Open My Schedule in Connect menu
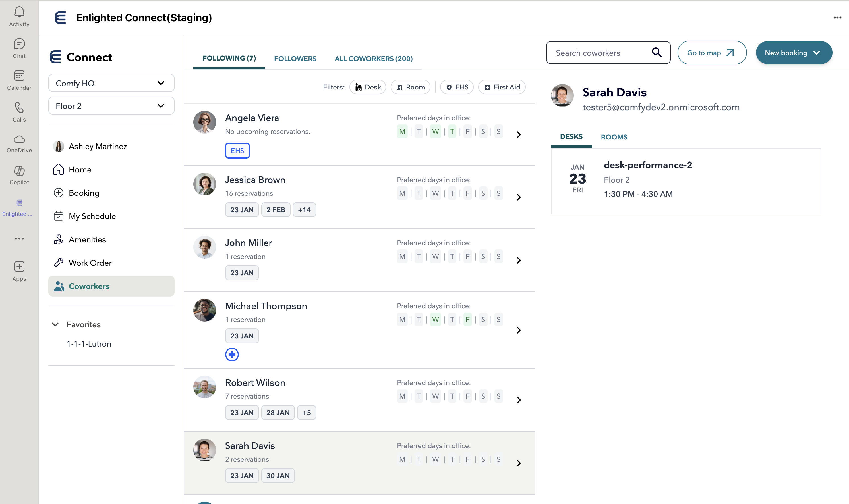This screenshot has height=504, width=849. (111, 216)
